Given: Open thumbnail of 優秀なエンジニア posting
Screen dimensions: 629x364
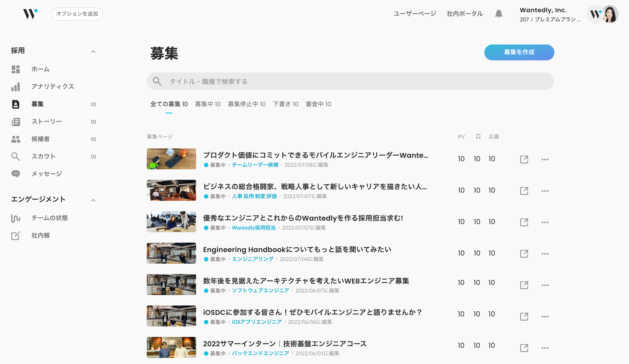Looking at the screenshot, I should [171, 222].
